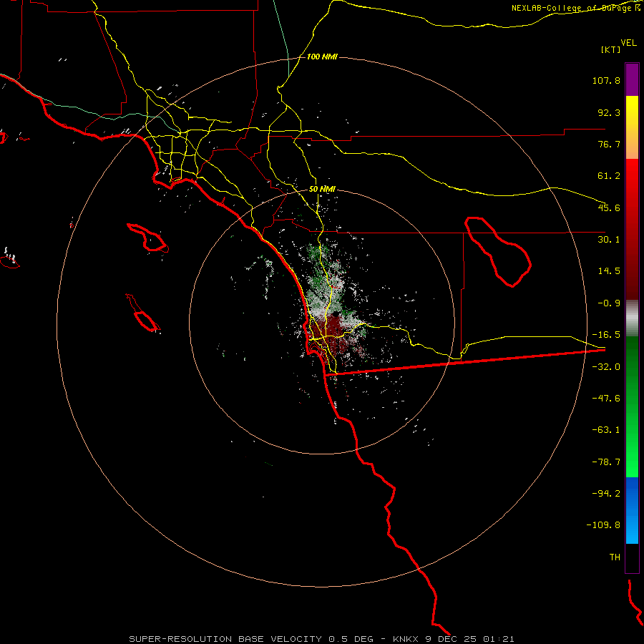Click the 45.6 scale value
The width and height of the screenshot is (644, 644).
coord(609,208)
